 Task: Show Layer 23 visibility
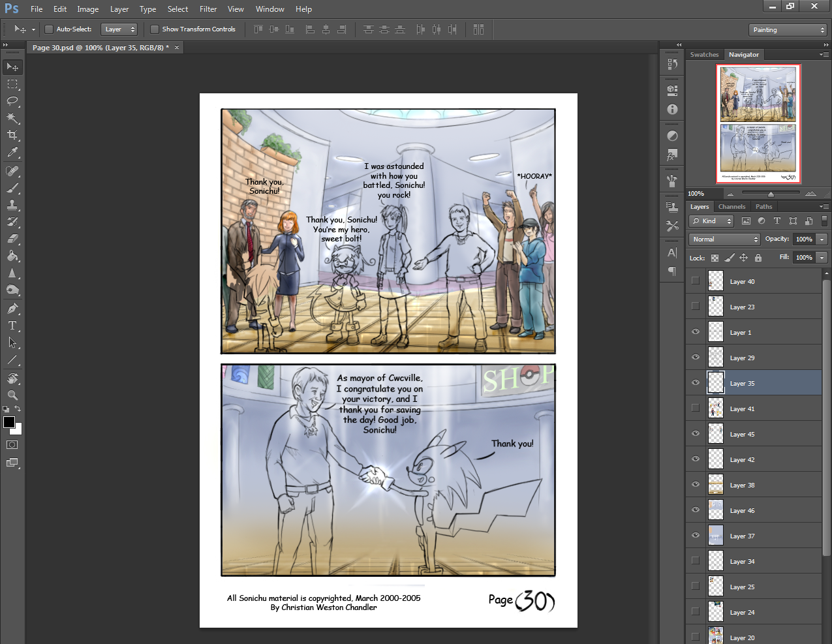pos(696,307)
